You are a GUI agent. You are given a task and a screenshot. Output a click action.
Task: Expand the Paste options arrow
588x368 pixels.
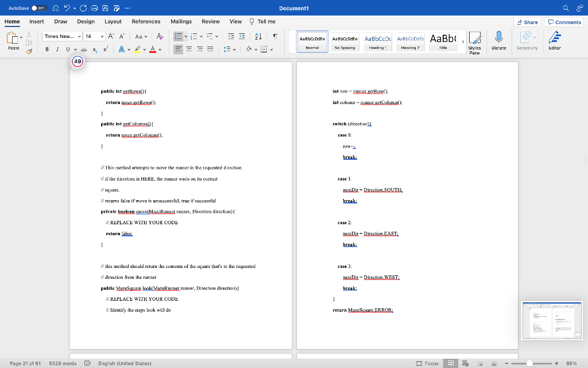pos(21,37)
